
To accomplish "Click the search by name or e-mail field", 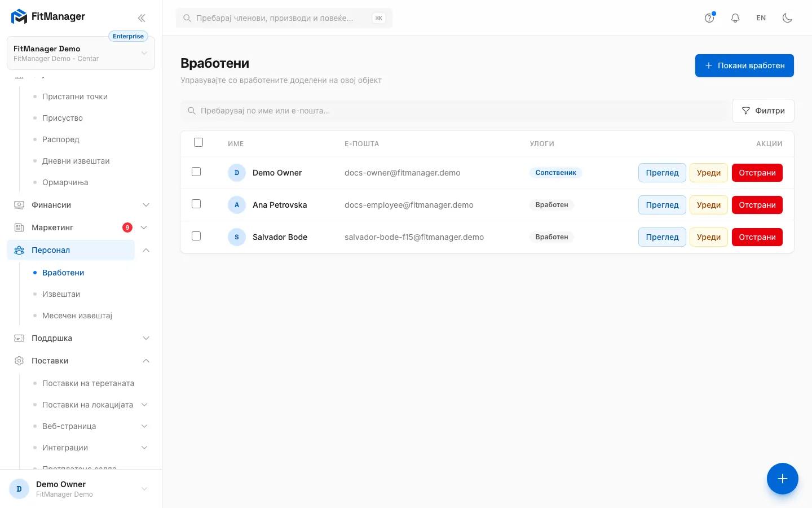I will click(x=454, y=111).
